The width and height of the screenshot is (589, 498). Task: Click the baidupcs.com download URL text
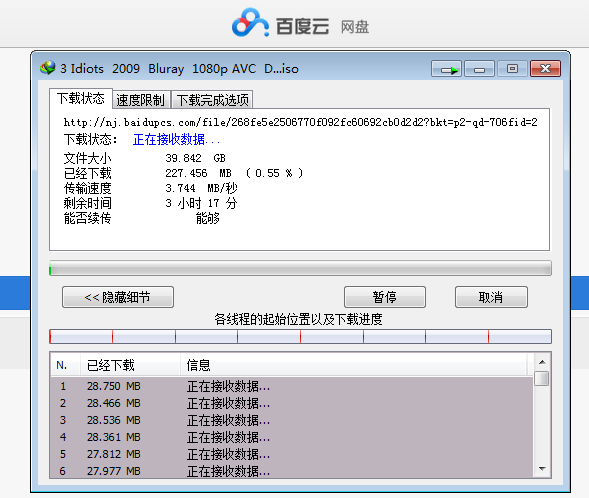[x=301, y=122]
